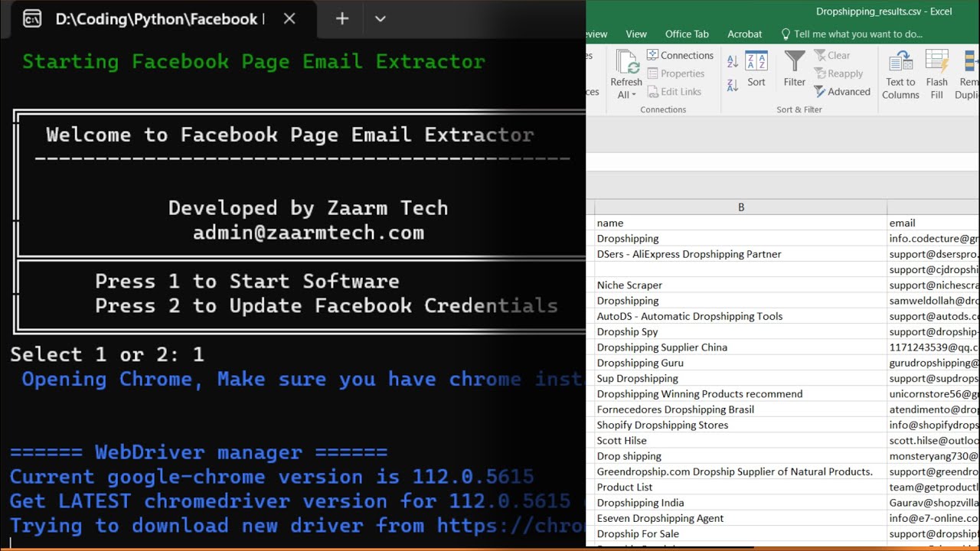
Task: Click Remove Duplicates tool
Action: coord(968,75)
